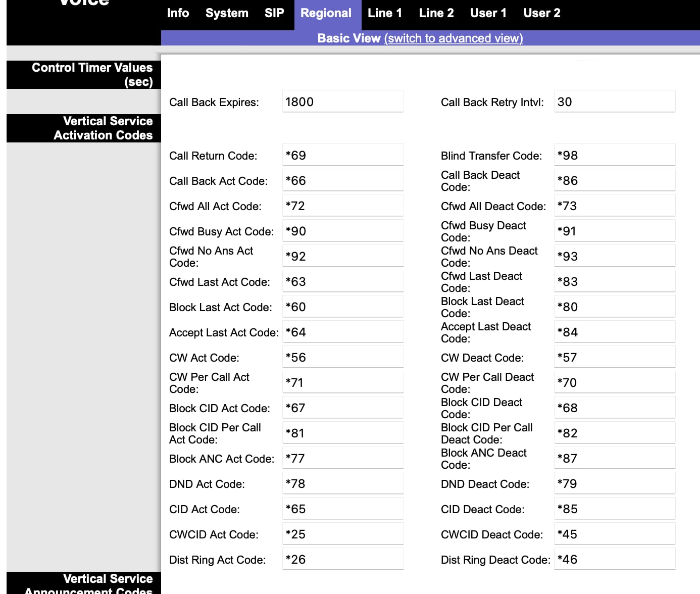The height and width of the screenshot is (594, 700).
Task: Click the DND Act Code field
Action: tap(343, 483)
